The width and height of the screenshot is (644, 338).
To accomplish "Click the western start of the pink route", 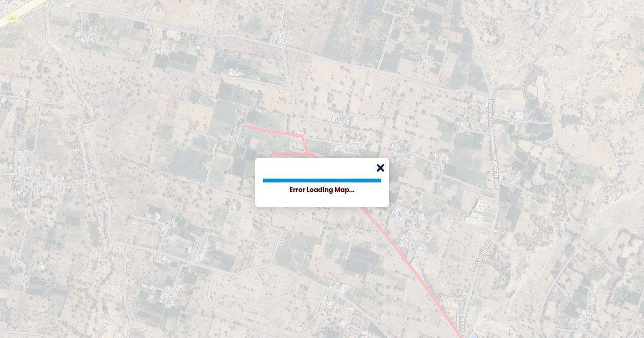I will tap(247, 126).
